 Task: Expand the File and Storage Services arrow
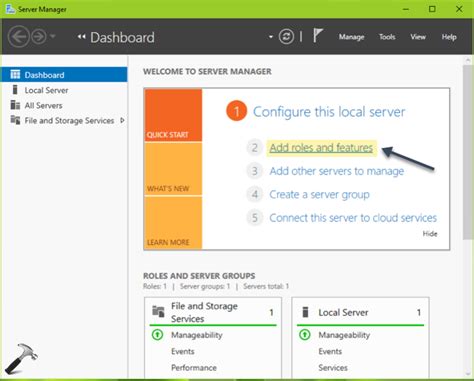point(122,120)
